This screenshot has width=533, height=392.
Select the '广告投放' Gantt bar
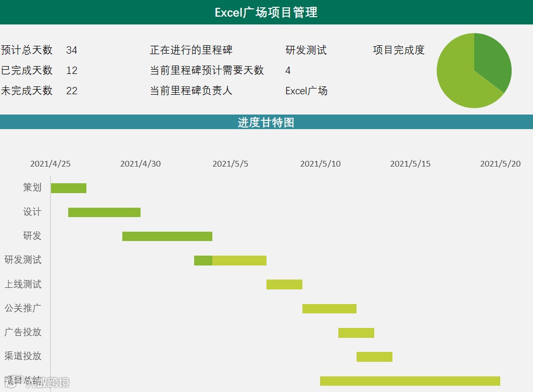coord(356,333)
